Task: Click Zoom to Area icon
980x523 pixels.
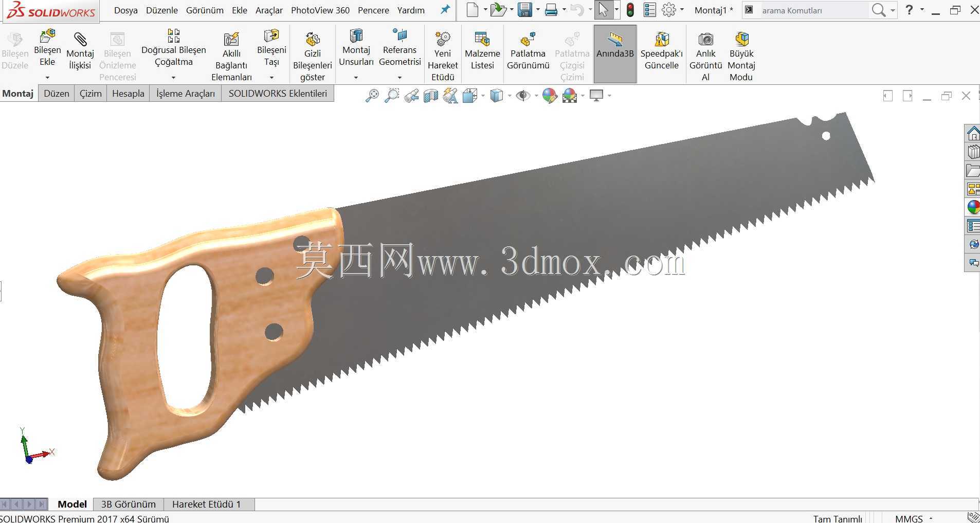Action: pyautogui.click(x=392, y=96)
